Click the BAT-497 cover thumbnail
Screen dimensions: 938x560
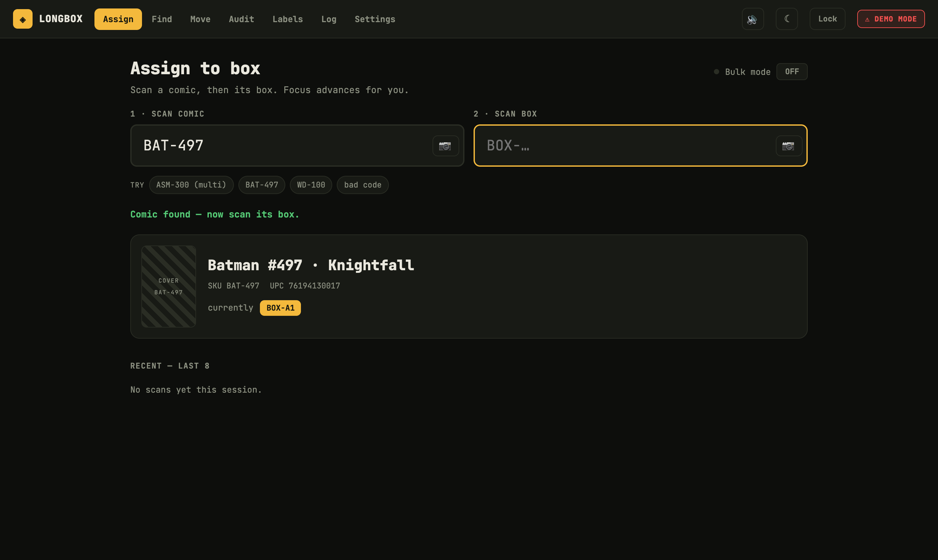(169, 287)
